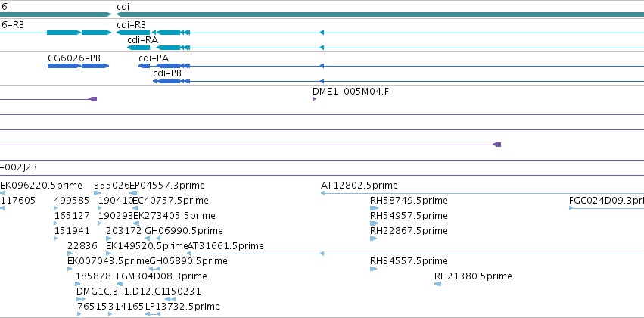Image resolution: width=644 pixels, height=318 pixels.
Task: Click the DMG1C.3_1.D12.C1 feature label
Action: point(121,291)
